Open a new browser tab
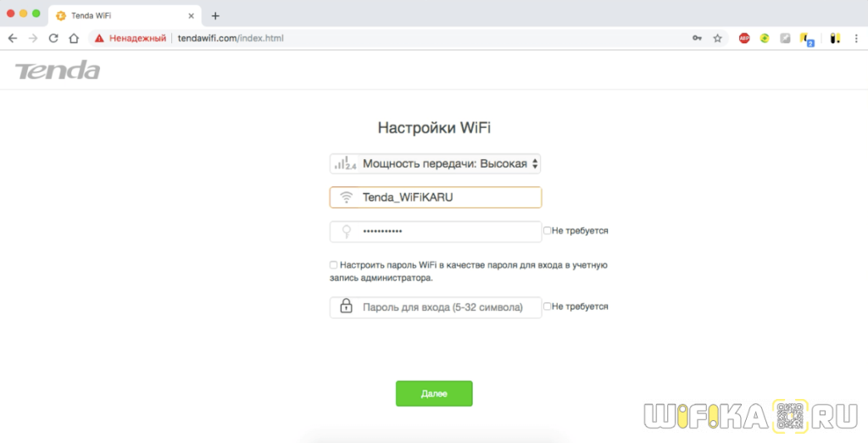Screen dimensions: 868x443 215,15
